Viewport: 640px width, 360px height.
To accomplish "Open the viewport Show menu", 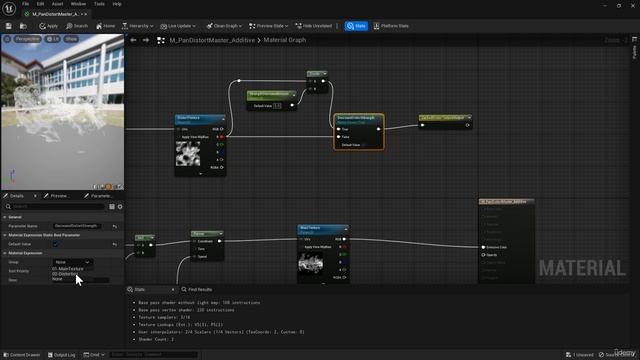I will (71, 39).
